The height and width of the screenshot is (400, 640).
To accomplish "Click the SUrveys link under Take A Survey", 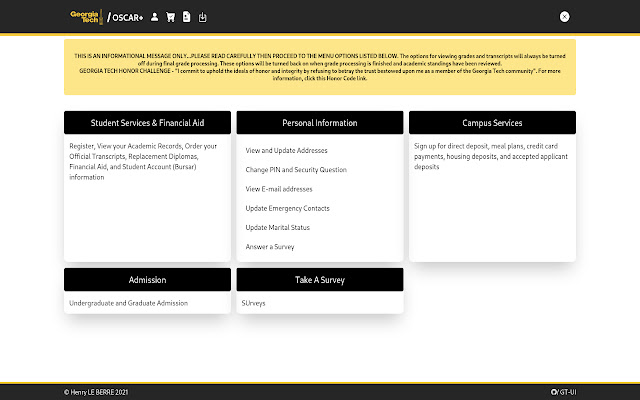I will tap(255, 302).
